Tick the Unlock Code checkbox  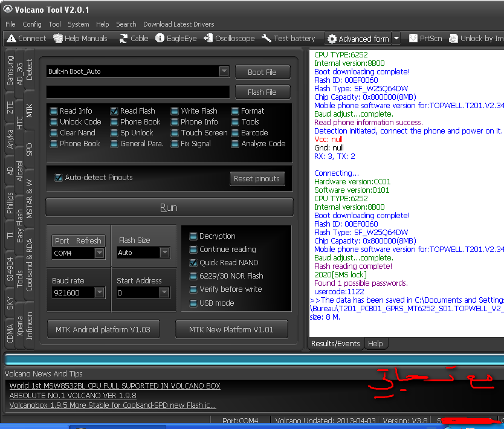pyautogui.click(x=54, y=122)
